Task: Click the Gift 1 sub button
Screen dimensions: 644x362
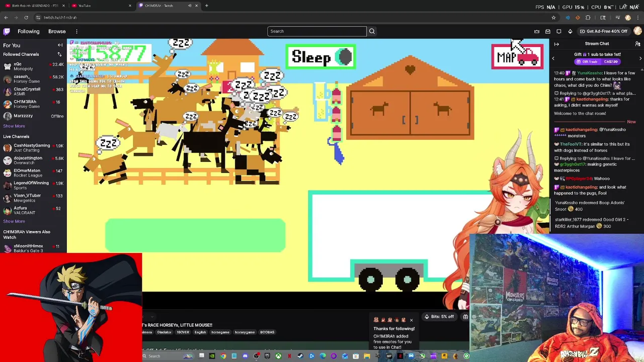Action: (597, 62)
